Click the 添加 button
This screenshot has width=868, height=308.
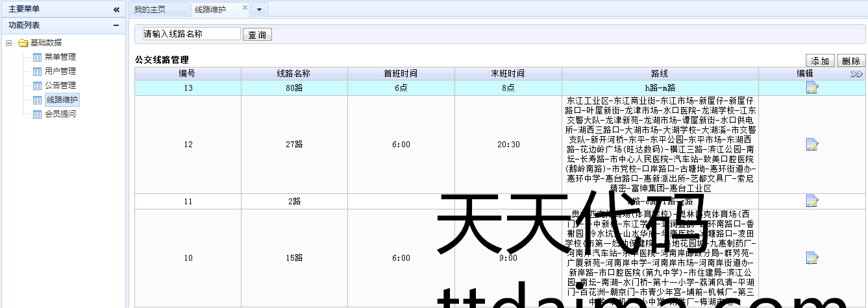click(819, 61)
